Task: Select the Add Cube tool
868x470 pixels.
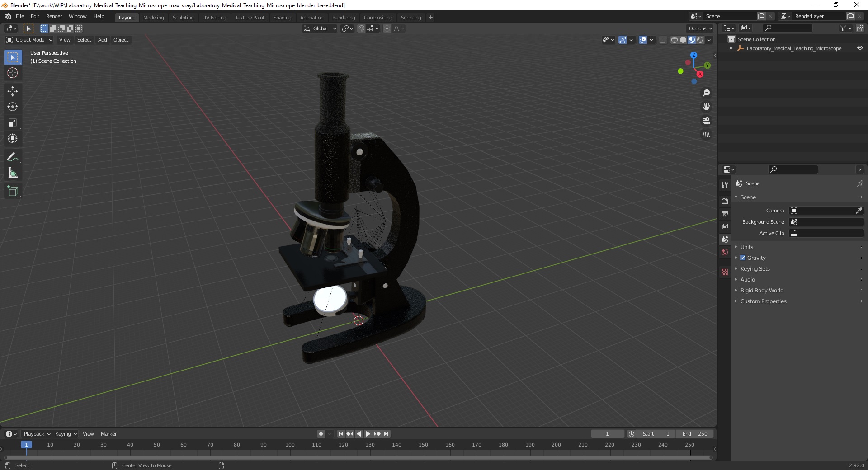Action: (x=13, y=191)
